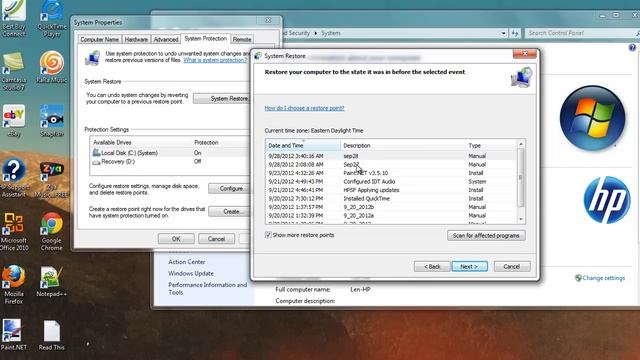Launch the Snapfish desktop shortcut
Viewport: 640px width, 360px height.
point(52,121)
